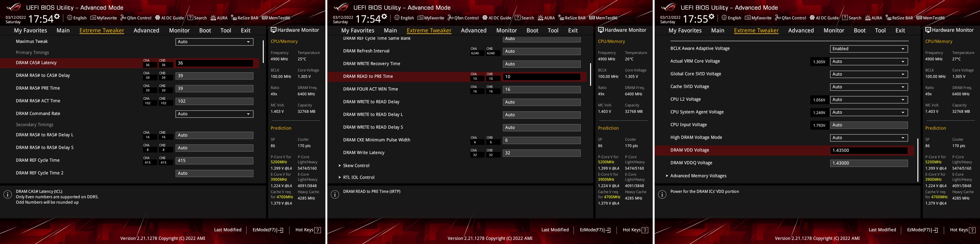Expand Advanced Memory Voltages submenu
980x244 pixels.
coord(698,176)
